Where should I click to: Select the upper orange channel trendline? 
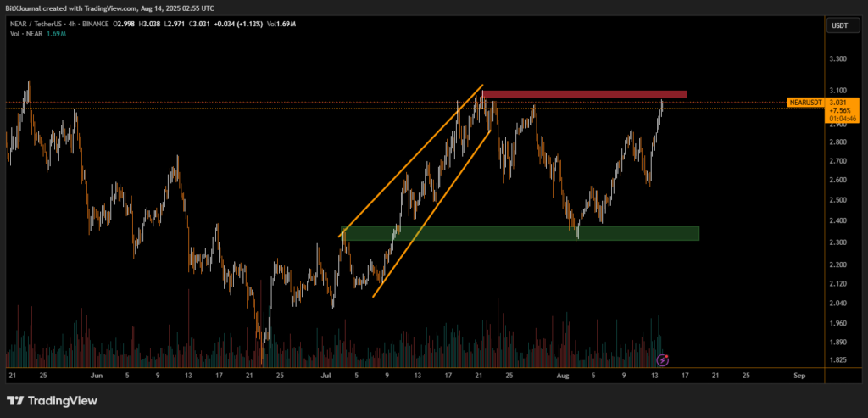click(411, 162)
